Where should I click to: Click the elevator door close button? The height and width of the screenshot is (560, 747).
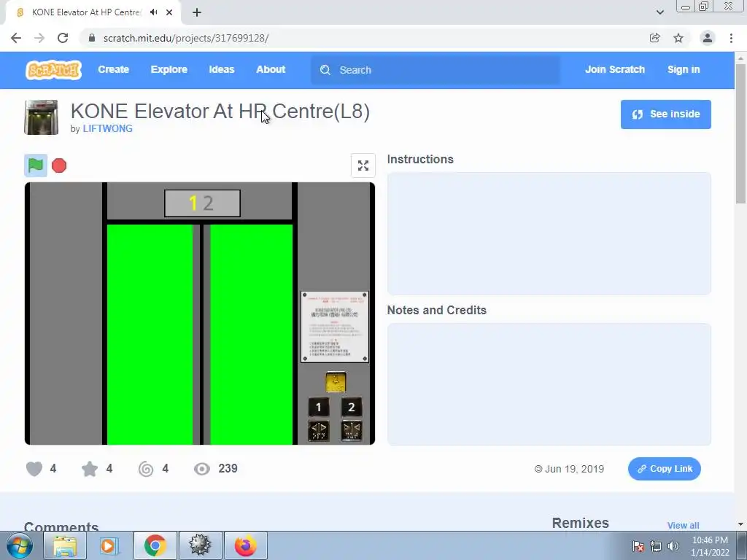[352, 430]
